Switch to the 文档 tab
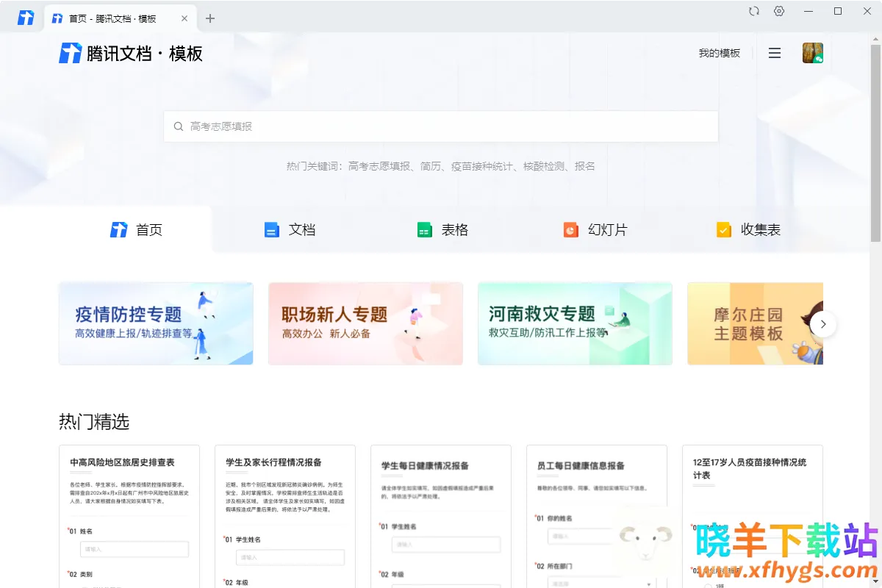Screen dimensions: 882x588 pos(290,230)
